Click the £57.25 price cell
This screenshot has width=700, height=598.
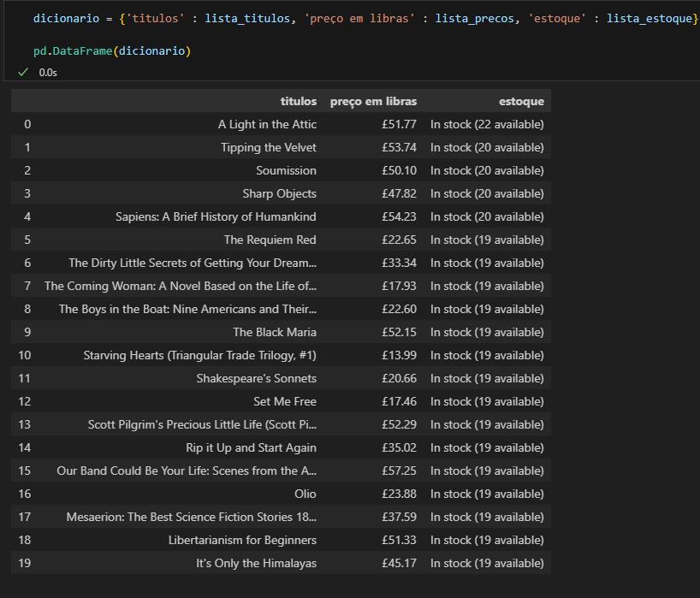click(x=399, y=471)
